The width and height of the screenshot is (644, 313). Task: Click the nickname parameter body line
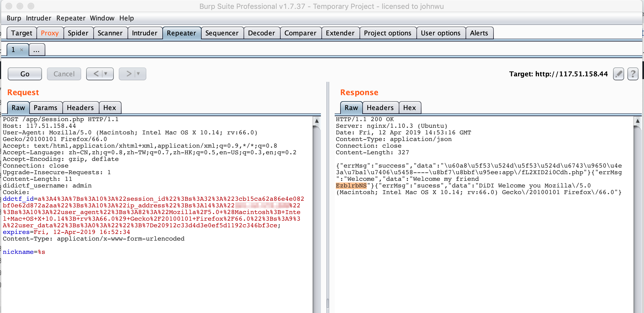point(24,252)
